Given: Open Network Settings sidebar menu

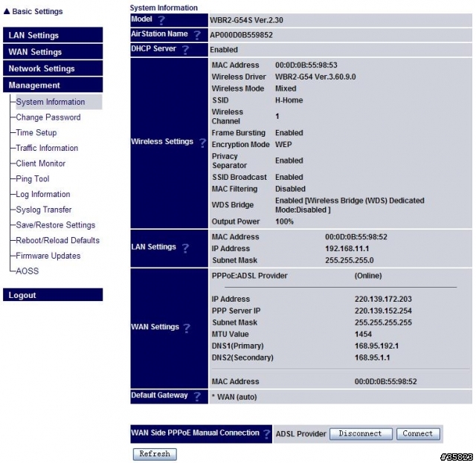Looking at the screenshot, I should [x=53, y=68].
